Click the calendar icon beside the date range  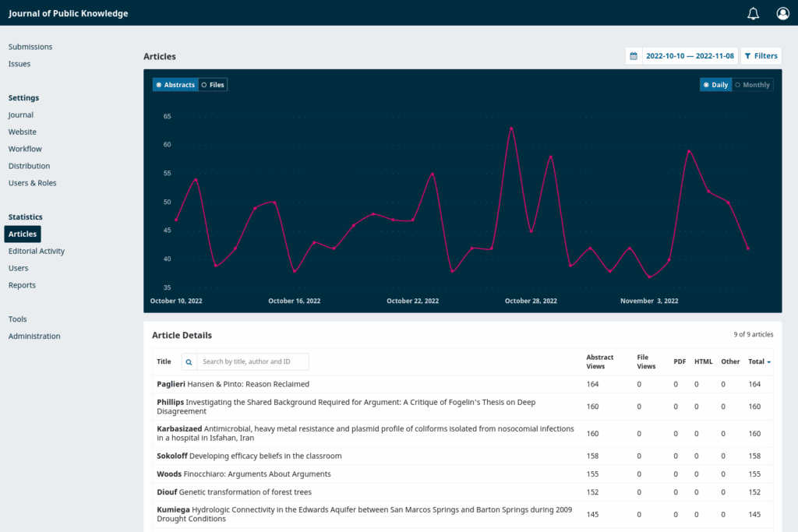pyautogui.click(x=633, y=55)
